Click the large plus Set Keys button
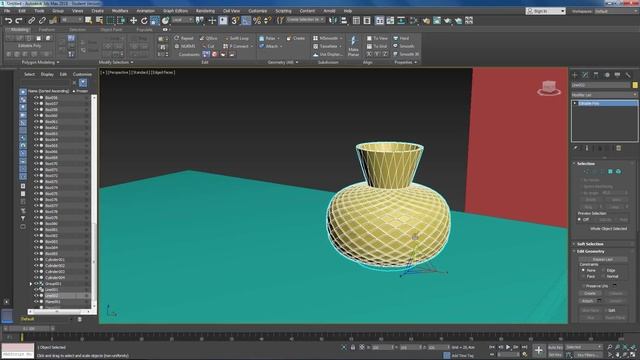The width and height of the screenshot is (640, 360). click(539, 350)
